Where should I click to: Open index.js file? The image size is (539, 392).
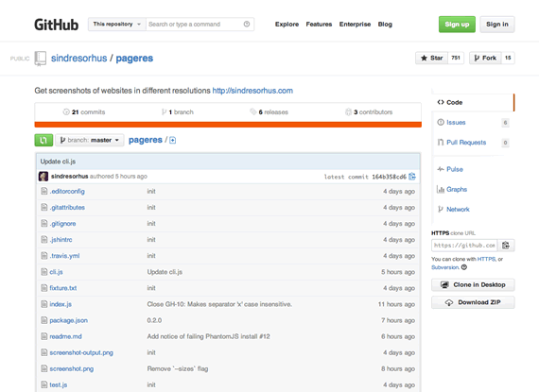(x=61, y=304)
